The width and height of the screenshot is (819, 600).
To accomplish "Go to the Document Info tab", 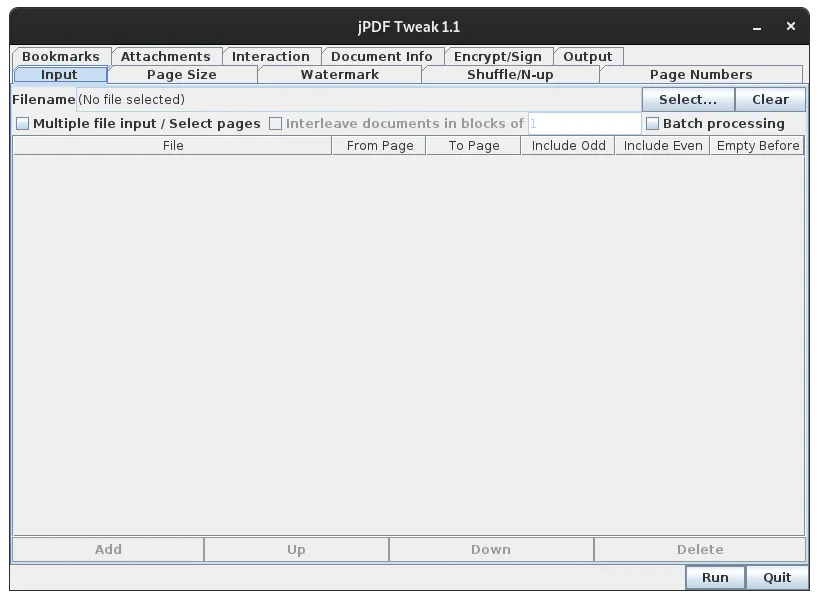I will (382, 56).
